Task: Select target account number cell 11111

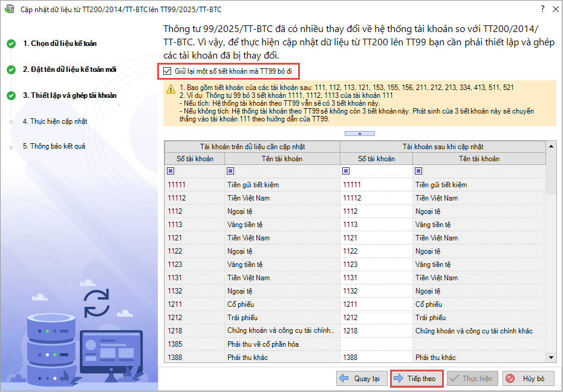Action: (x=376, y=185)
